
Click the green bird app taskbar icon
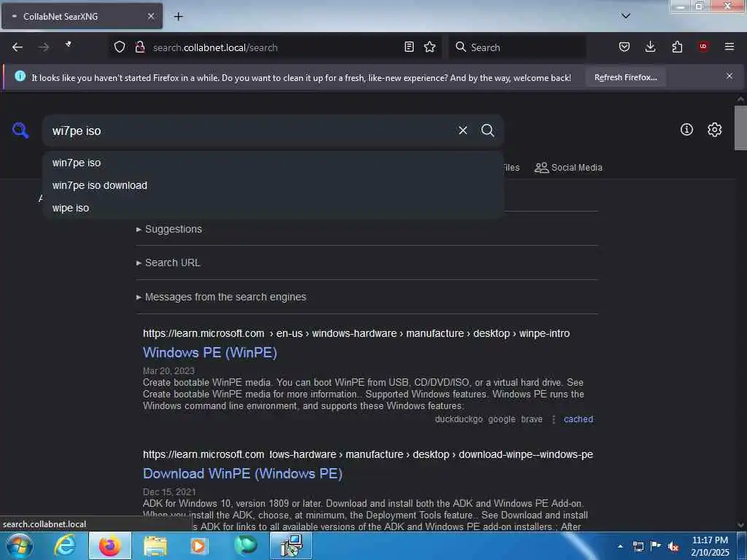(x=245, y=545)
